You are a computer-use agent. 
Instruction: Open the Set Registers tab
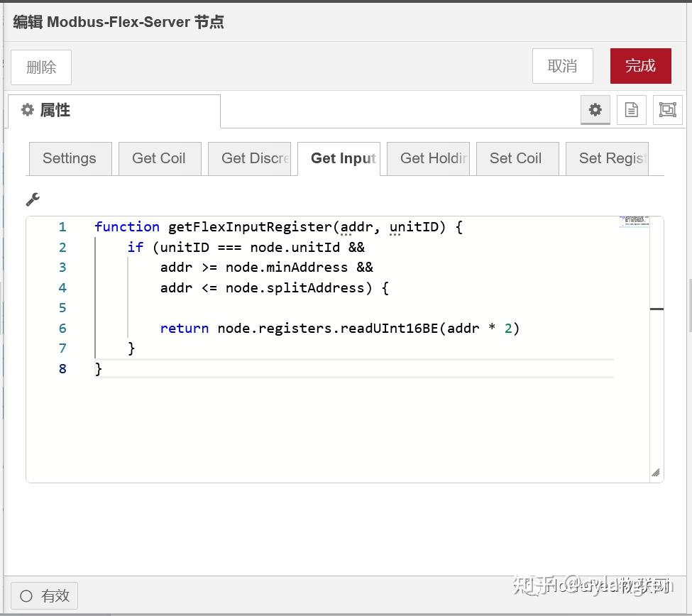pyautogui.click(x=607, y=158)
